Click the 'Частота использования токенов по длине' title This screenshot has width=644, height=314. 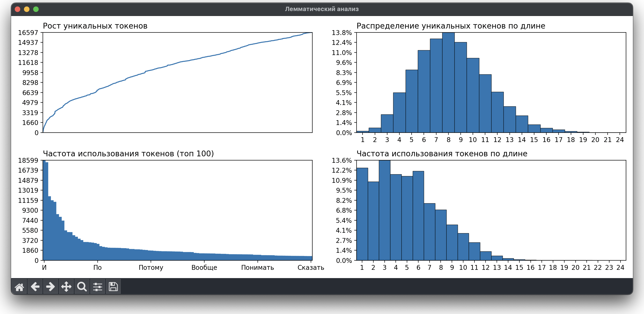(x=442, y=154)
